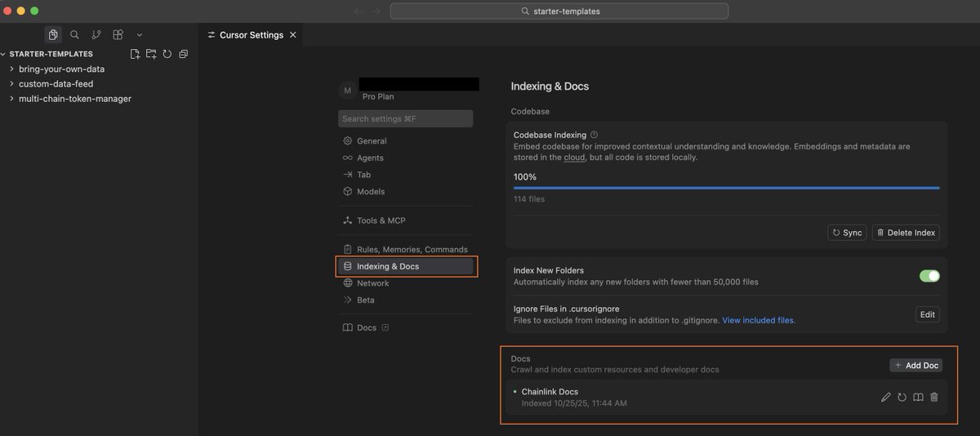Click the Sync button
980x436 pixels.
[x=847, y=233]
